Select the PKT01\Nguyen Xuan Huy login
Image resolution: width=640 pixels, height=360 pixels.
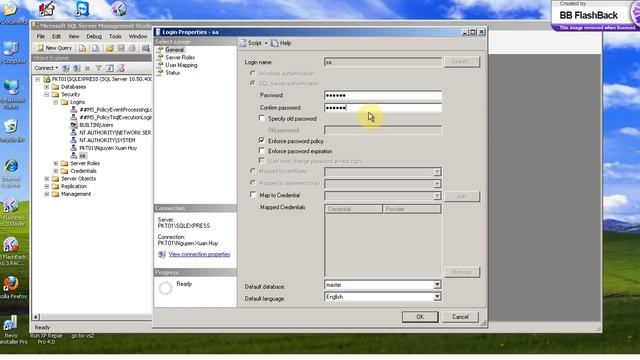click(108, 148)
